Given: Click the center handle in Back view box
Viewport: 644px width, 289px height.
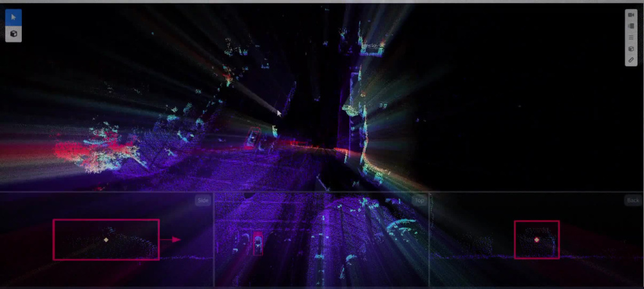Looking at the screenshot, I should 536,239.
